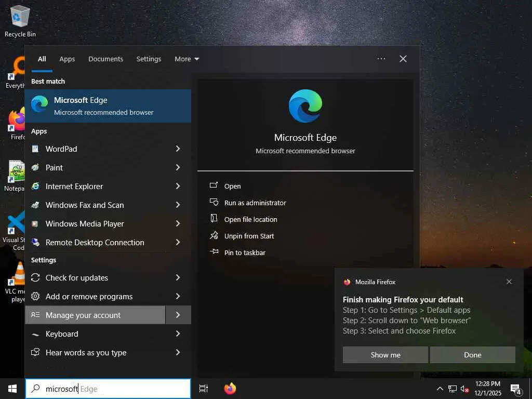Screen dimensions: 532x399
Task: Expand Keyboard settings result arrow
Action: [x=178, y=334]
